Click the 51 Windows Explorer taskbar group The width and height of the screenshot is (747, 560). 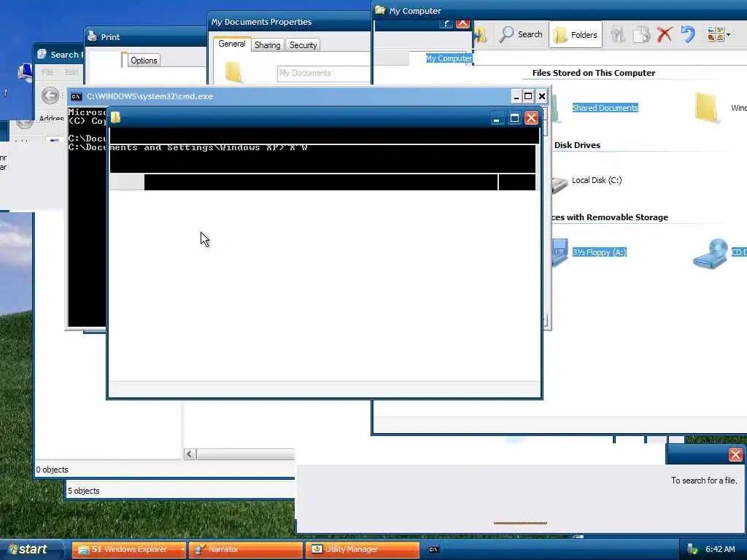point(128,550)
